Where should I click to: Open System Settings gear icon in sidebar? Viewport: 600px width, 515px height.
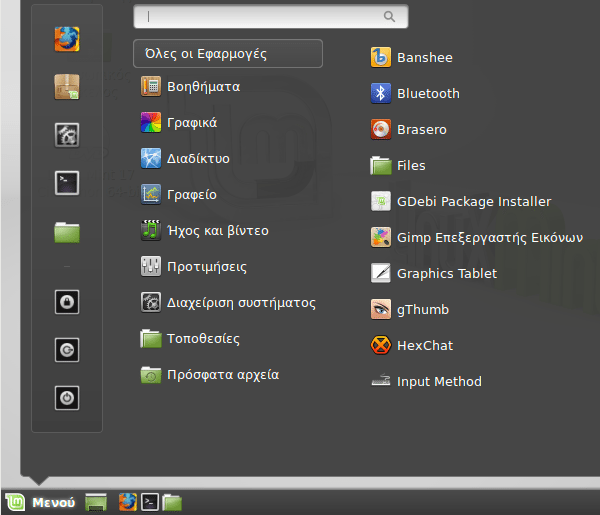click(x=67, y=135)
